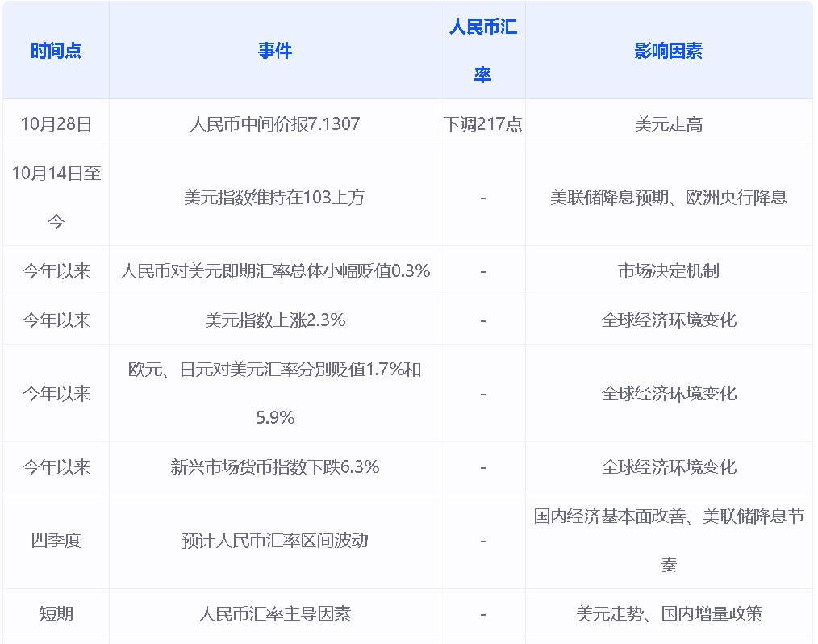Select the 人民币对美元即期汇率总体小幅贬值0.3% cell
Screen dimensions: 818x644
[274, 271]
